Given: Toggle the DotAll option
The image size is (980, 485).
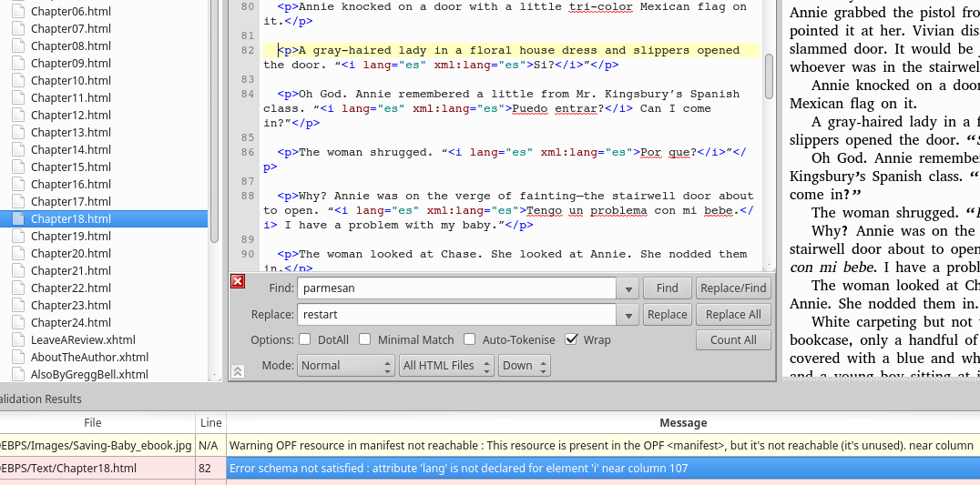Looking at the screenshot, I should (304, 339).
